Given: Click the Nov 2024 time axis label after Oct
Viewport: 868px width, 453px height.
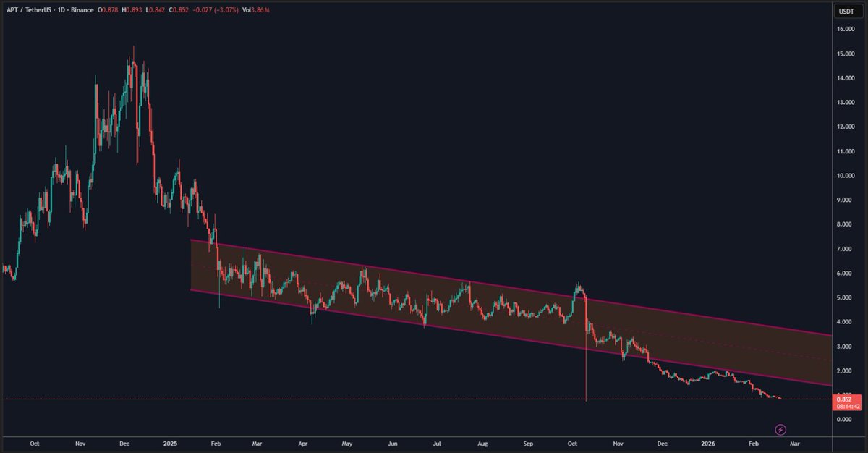Looking at the screenshot, I should coord(80,442).
